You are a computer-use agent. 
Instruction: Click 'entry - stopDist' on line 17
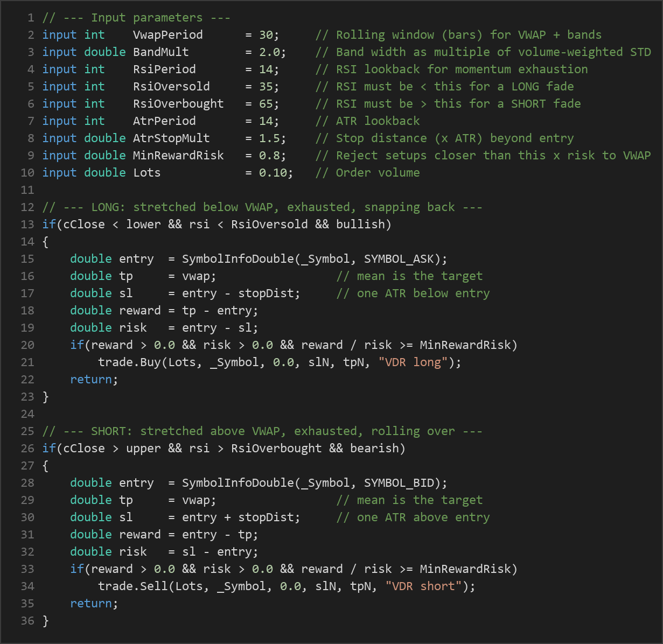click(x=238, y=293)
